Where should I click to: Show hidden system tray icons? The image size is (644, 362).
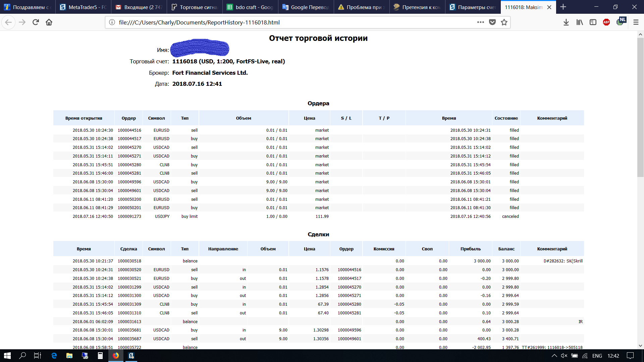554,356
